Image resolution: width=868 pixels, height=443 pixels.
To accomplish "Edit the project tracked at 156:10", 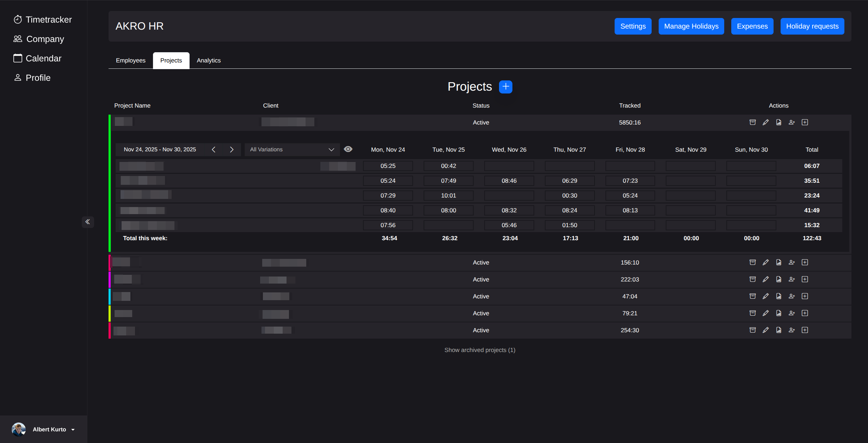I will point(765,262).
